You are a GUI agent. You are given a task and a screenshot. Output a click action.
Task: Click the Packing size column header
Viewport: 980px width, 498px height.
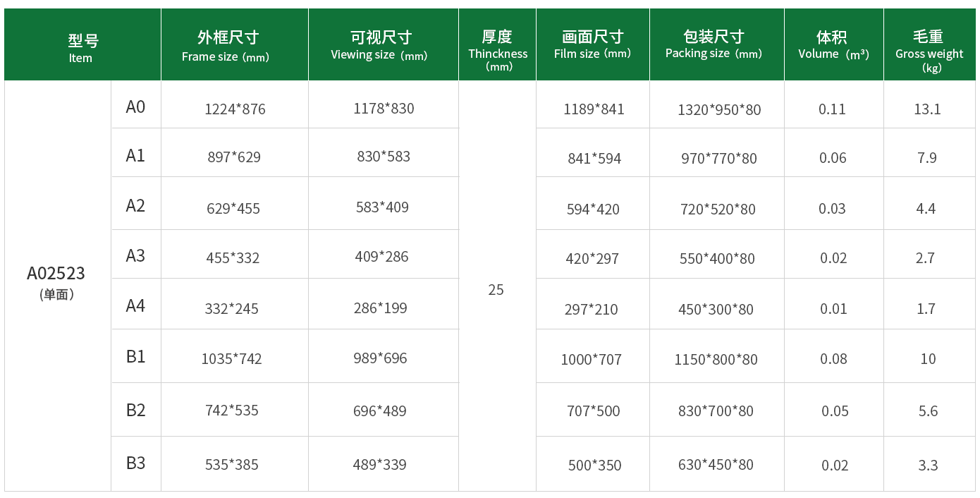717,44
